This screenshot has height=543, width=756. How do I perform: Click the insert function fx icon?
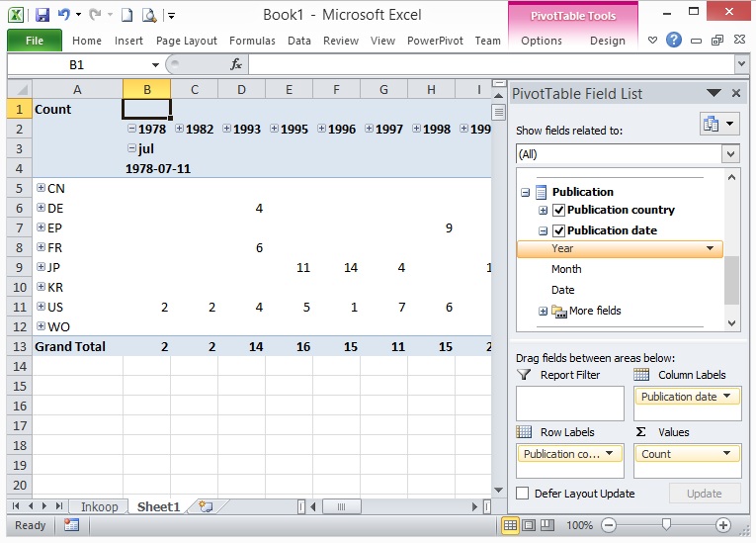point(236,64)
